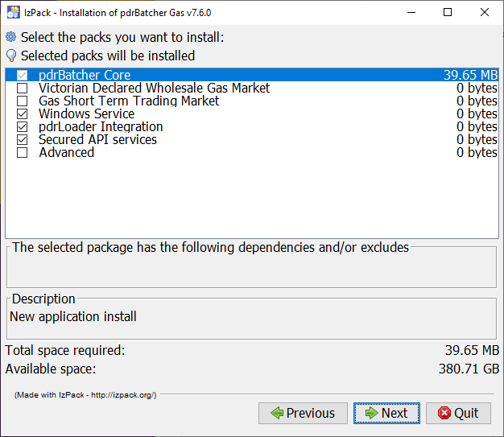Click the 0 bytes value for Advanced
The height and width of the screenshot is (437, 504).
(x=477, y=152)
